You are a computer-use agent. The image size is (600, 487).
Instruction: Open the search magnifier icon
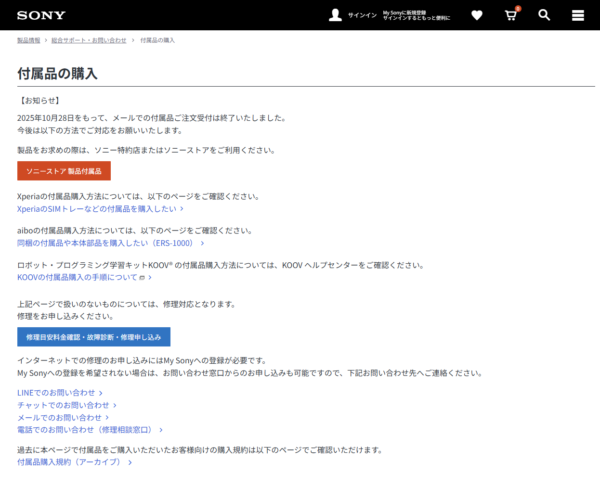click(x=544, y=15)
